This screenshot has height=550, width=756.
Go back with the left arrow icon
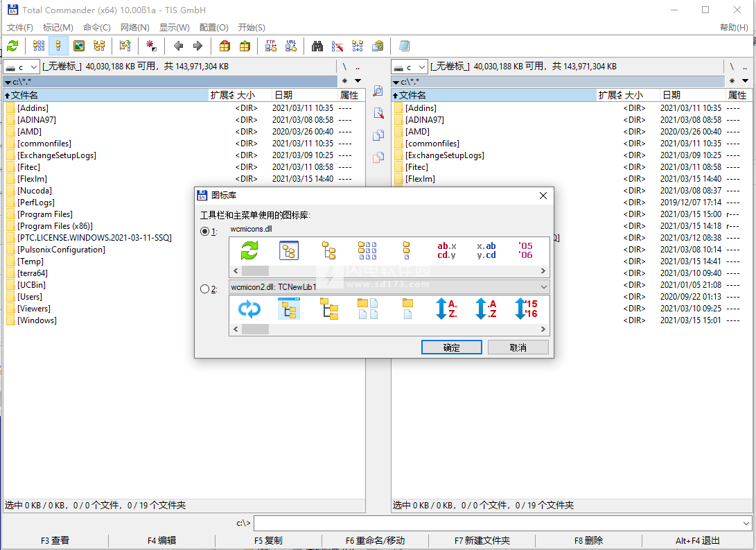coord(178,46)
